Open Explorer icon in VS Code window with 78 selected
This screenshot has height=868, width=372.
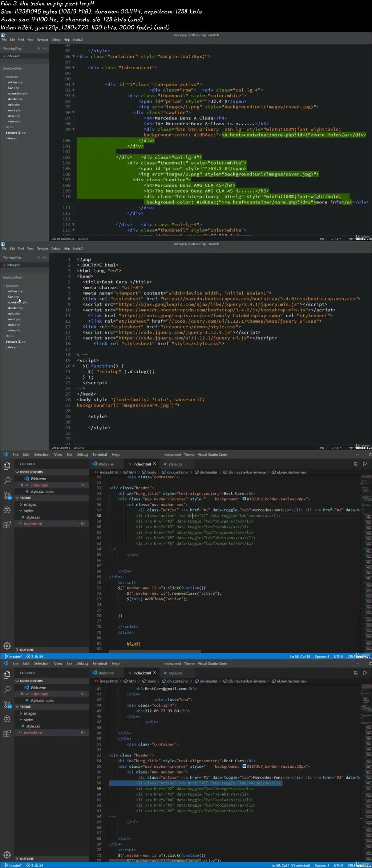[x=7, y=675]
